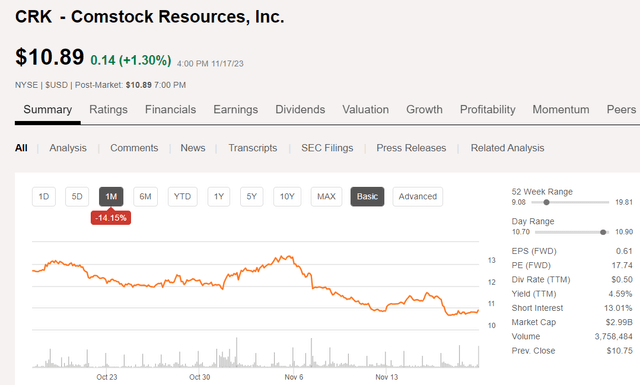This screenshot has height=385, width=640.
Task: Select the MAX chart range
Action: [x=326, y=196]
